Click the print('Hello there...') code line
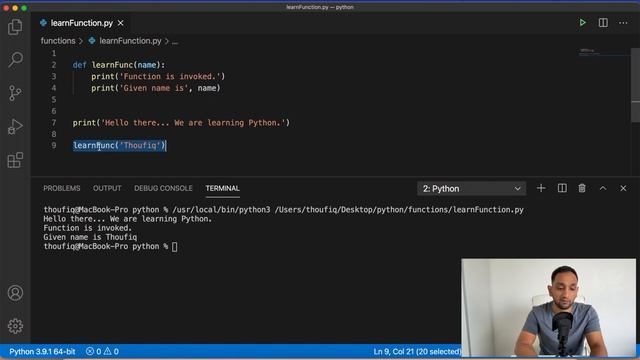The width and height of the screenshot is (640, 360). (x=181, y=122)
